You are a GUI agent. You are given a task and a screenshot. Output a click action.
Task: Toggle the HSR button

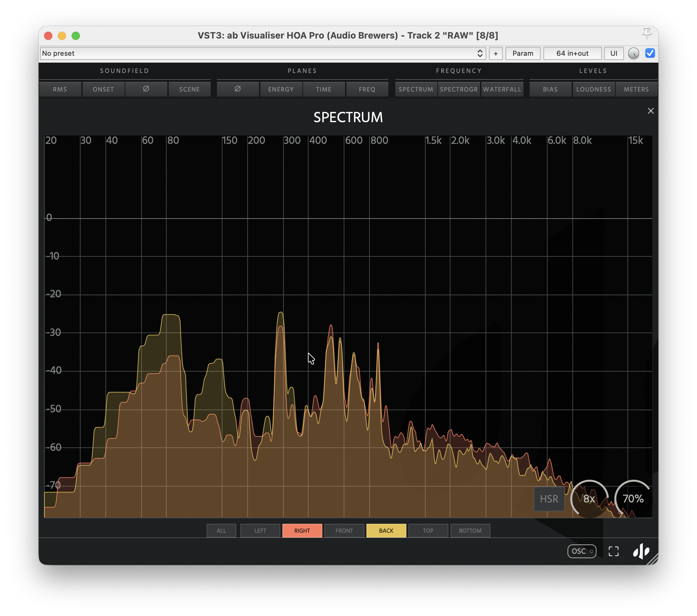(x=549, y=499)
